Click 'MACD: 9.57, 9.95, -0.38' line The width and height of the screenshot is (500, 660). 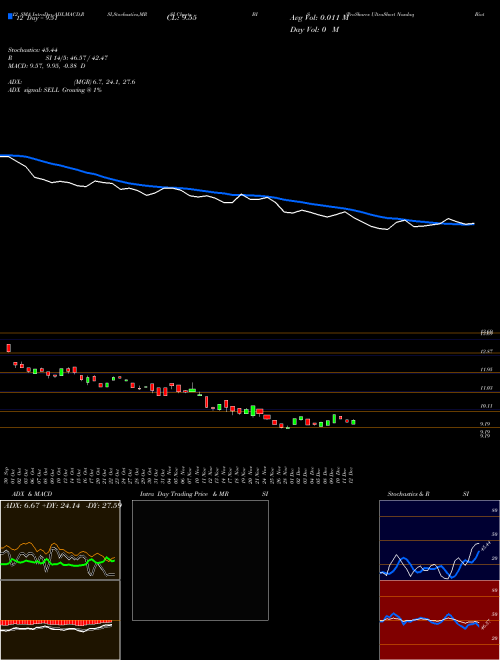click(x=46, y=66)
